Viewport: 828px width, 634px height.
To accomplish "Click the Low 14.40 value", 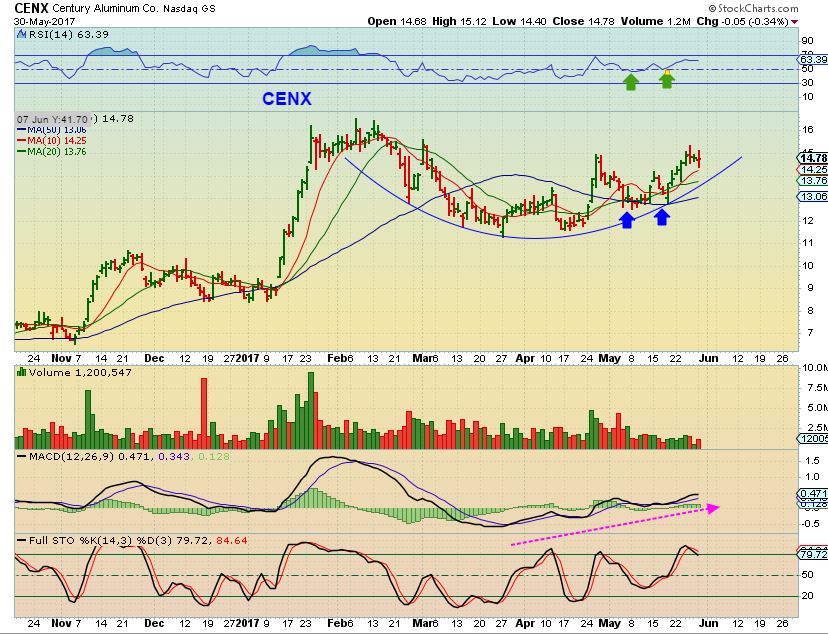I will coord(521,21).
